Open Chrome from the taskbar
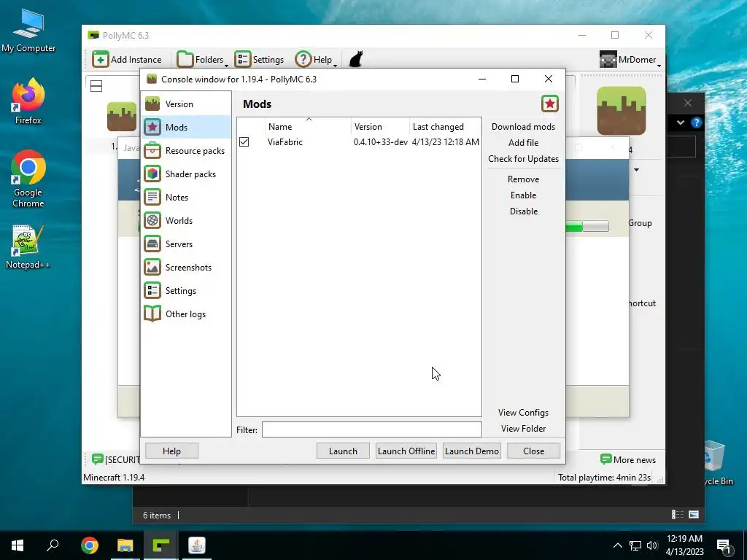The image size is (747, 560). [90, 545]
